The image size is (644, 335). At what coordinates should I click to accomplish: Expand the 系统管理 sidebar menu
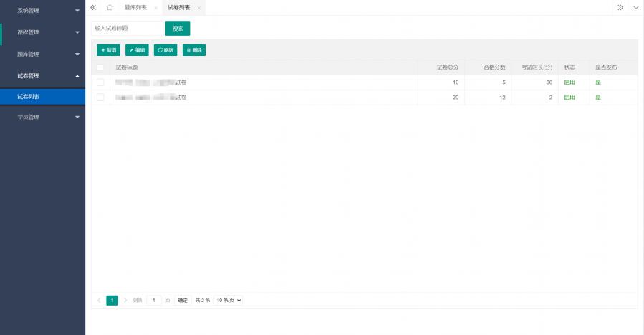[42, 11]
